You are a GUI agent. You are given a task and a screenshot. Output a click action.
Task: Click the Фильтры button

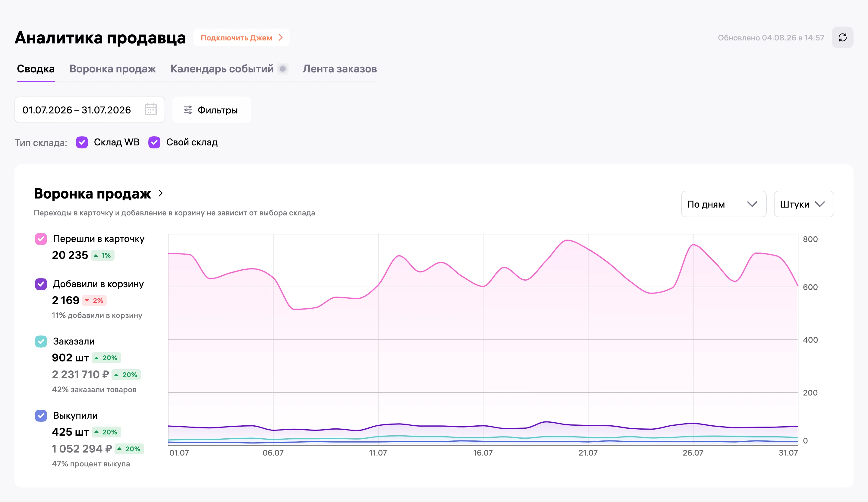212,110
